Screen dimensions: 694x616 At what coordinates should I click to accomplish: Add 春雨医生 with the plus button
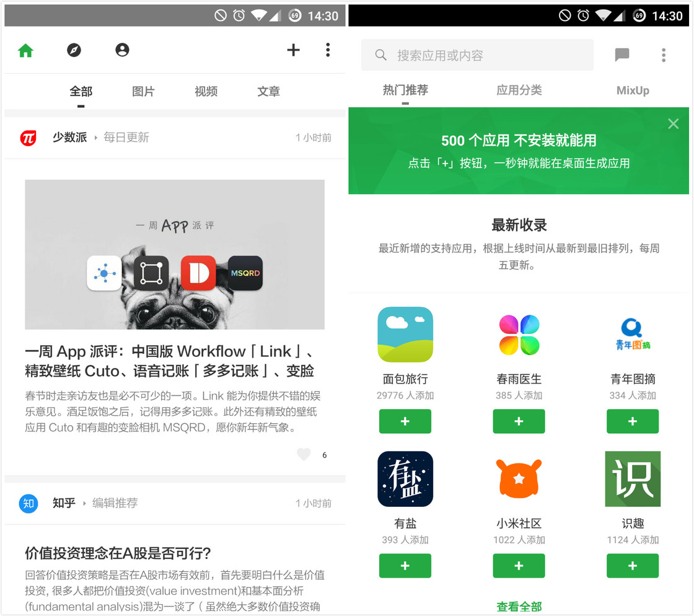click(x=519, y=421)
